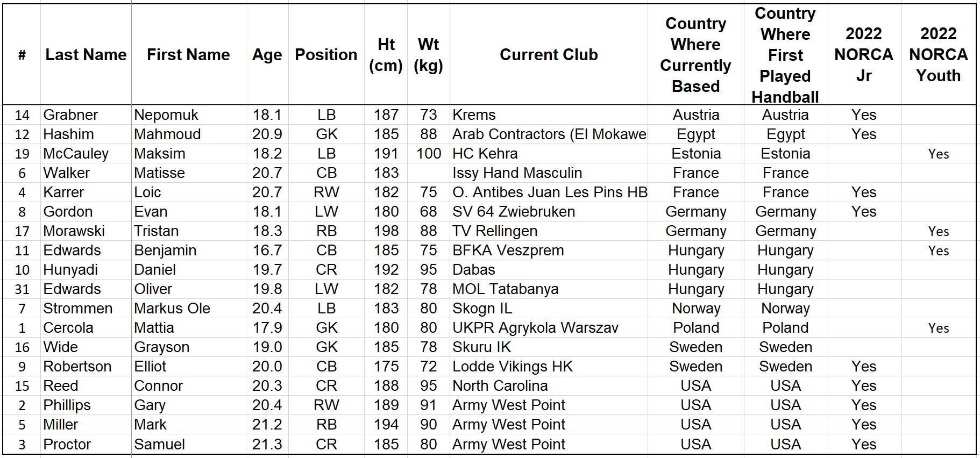Click the "Current Club" column header
980x458 pixels.
pos(549,54)
